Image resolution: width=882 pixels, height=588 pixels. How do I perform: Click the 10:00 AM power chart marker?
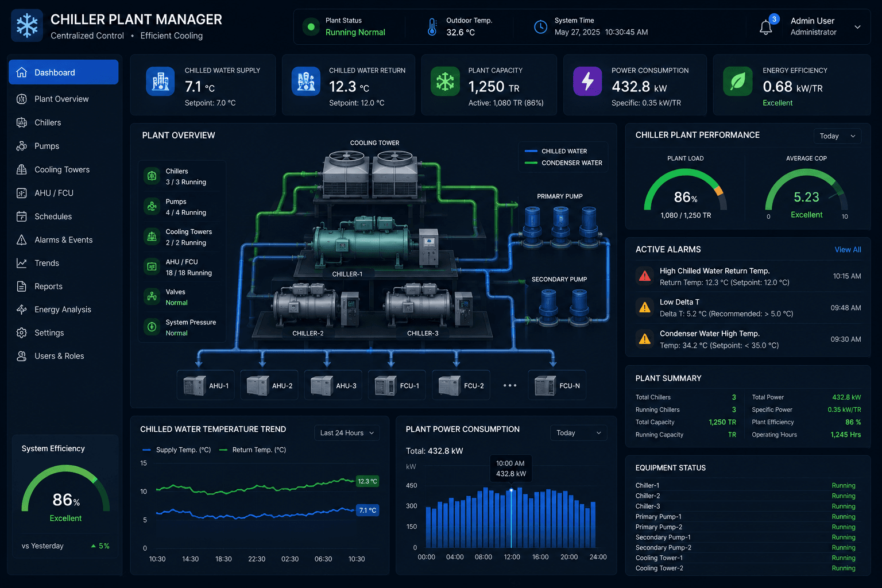click(511, 490)
